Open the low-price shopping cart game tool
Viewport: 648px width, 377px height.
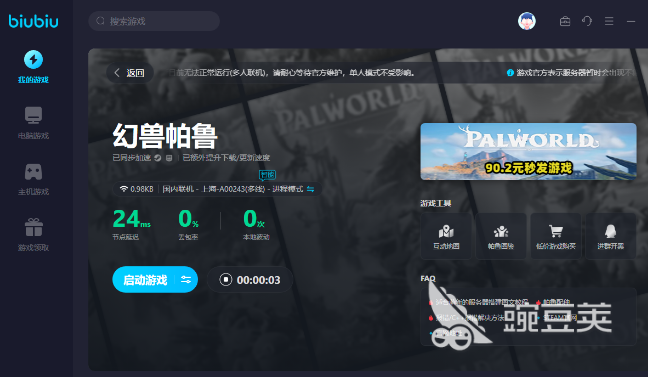point(555,236)
